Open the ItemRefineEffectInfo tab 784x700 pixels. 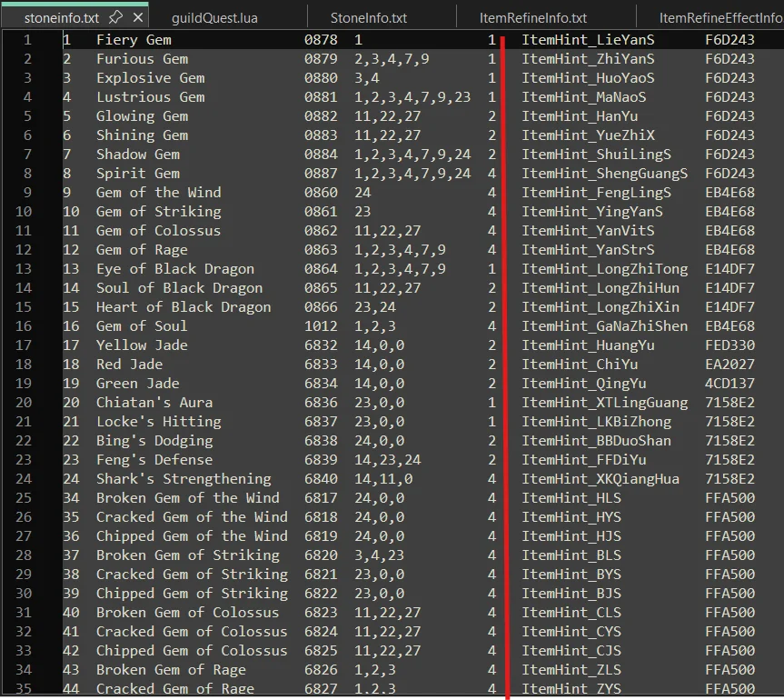[719, 17]
